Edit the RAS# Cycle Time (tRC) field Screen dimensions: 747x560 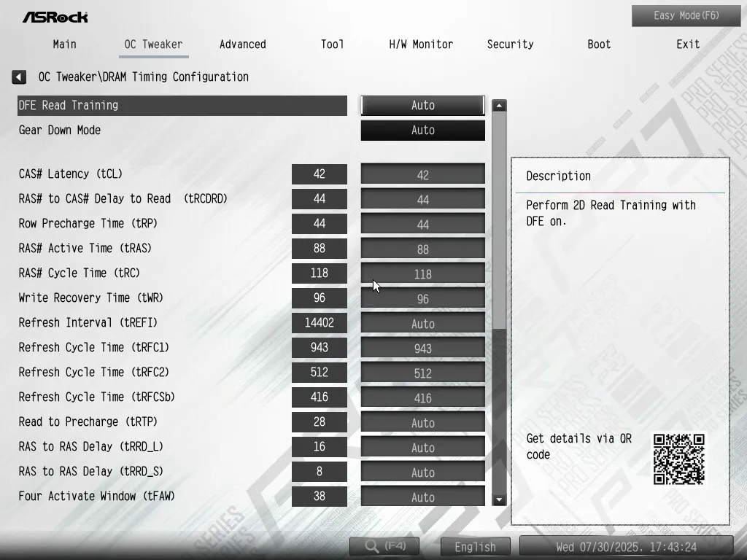pos(423,273)
